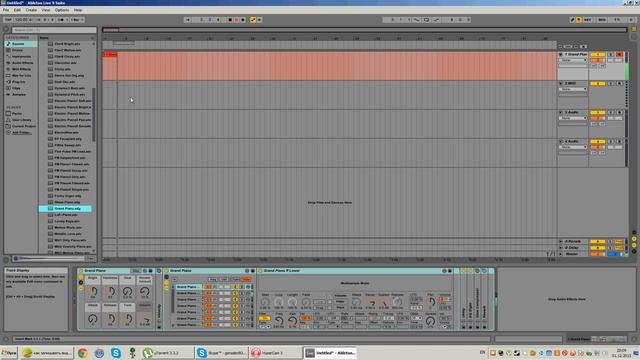Open the User Library place
Screen dimensions: 640x360
click(22, 120)
